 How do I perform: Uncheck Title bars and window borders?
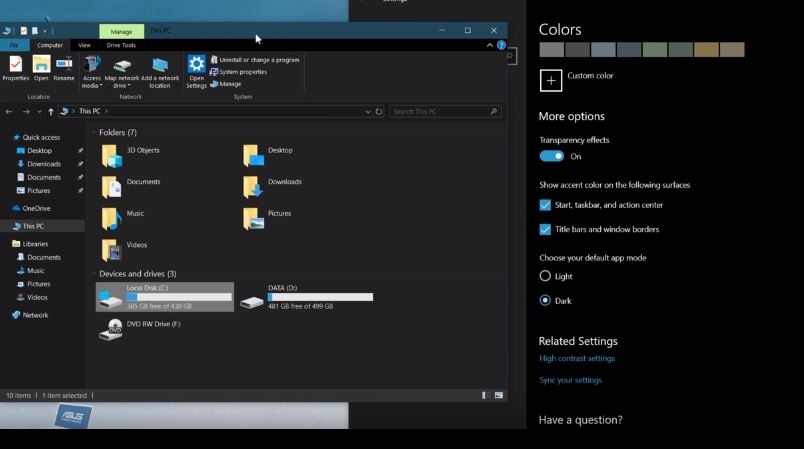pos(545,230)
